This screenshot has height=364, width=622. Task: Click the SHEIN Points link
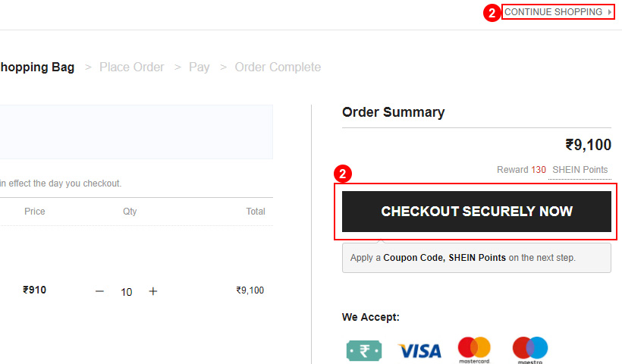tap(580, 170)
